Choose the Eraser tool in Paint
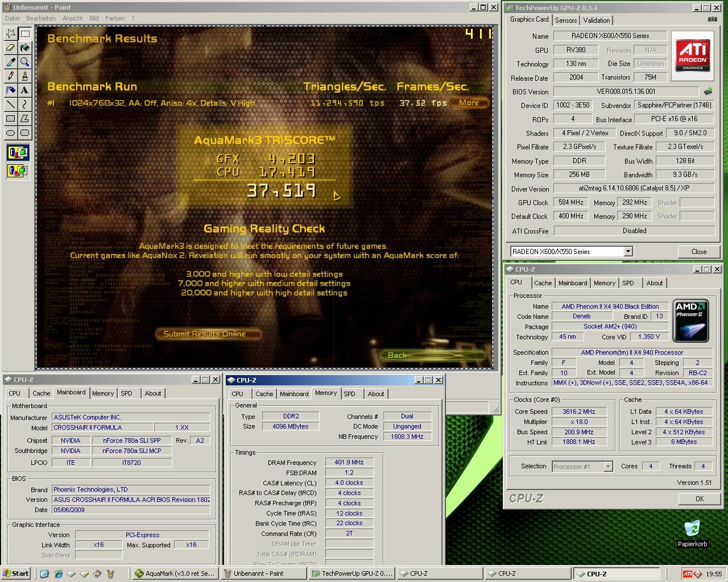This screenshot has height=582, width=728. pyautogui.click(x=10, y=48)
